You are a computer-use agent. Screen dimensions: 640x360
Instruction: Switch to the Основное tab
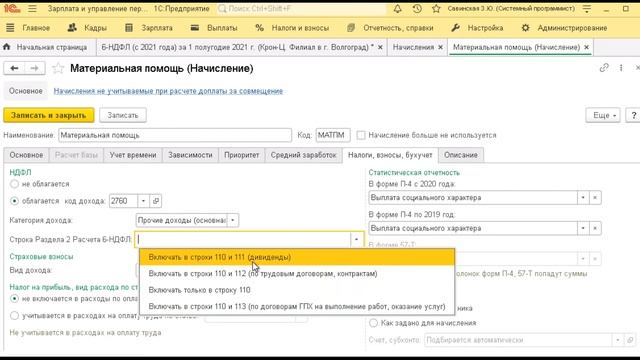[26, 155]
